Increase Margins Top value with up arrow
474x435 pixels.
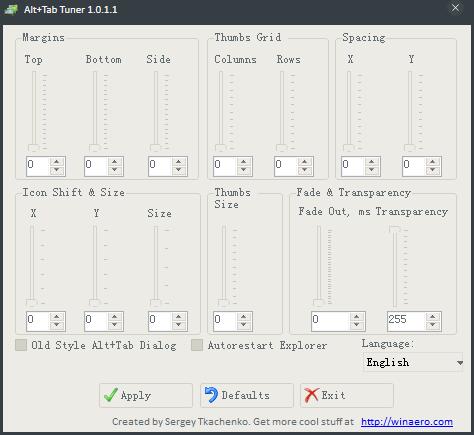[x=57, y=162]
